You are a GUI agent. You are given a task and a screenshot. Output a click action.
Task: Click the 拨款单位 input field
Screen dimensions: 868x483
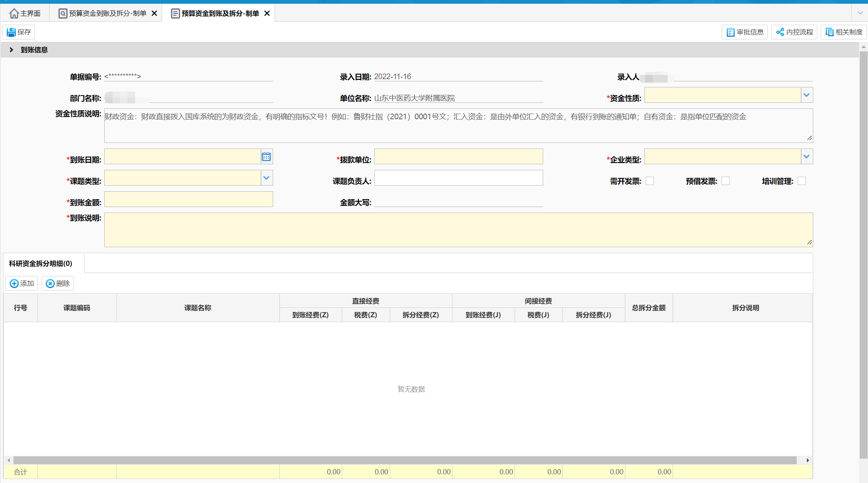458,157
